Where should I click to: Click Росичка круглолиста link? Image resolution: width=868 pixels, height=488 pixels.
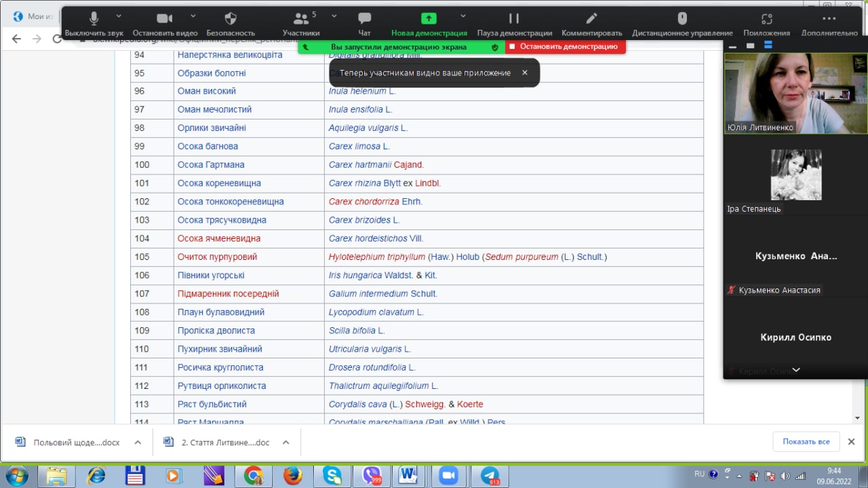tap(222, 367)
